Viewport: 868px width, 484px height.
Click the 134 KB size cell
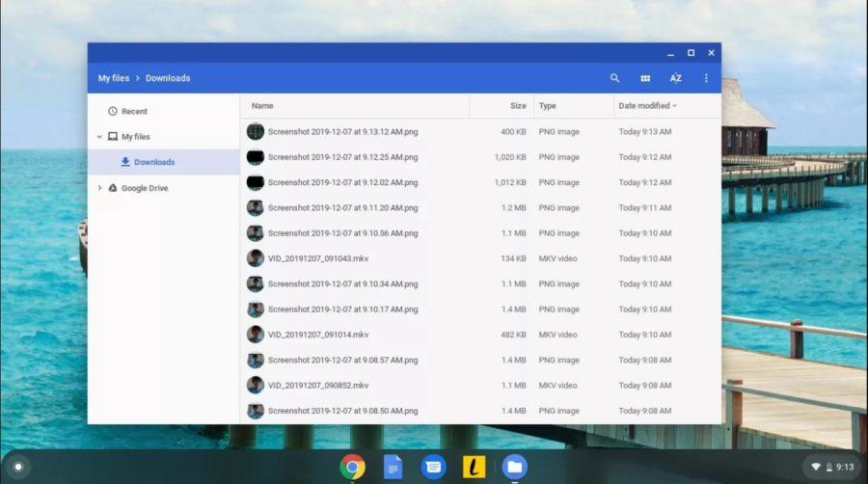point(513,258)
